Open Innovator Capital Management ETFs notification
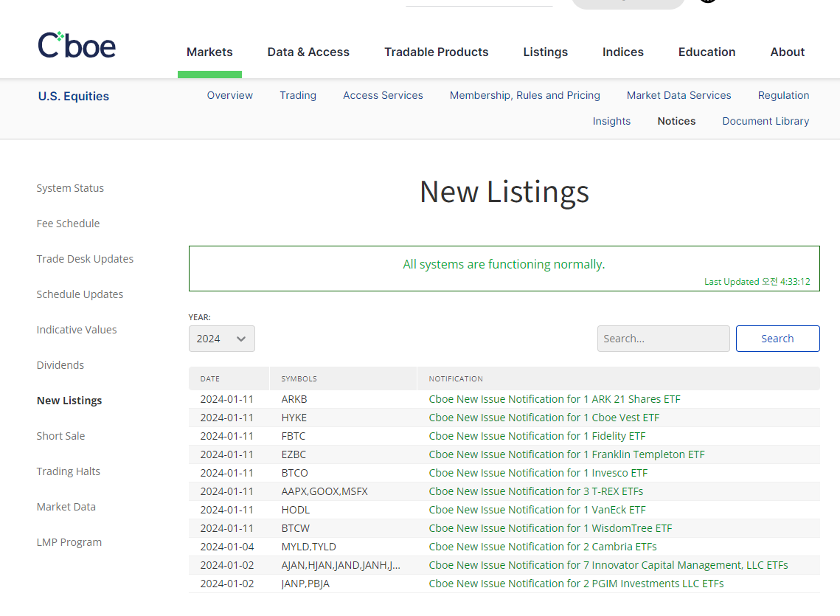The height and width of the screenshot is (616, 840). click(608, 565)
